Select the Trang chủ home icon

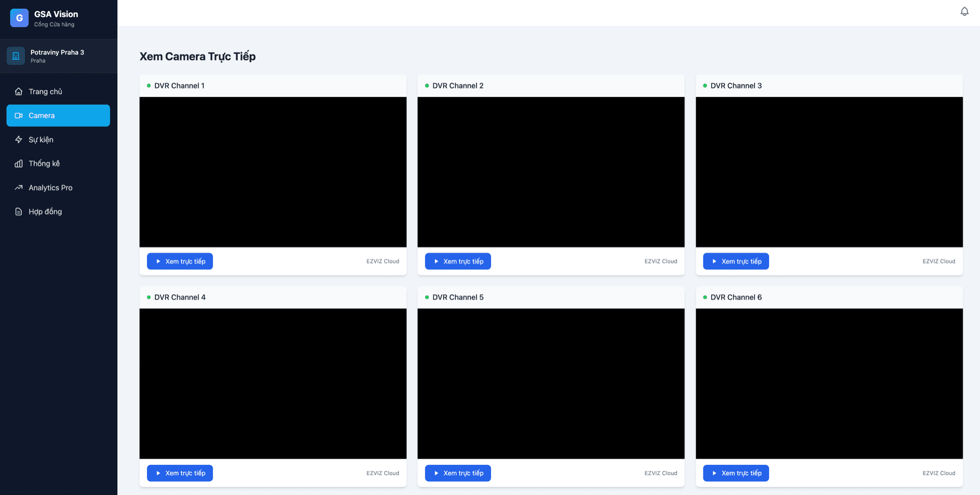tap(18, 91)
